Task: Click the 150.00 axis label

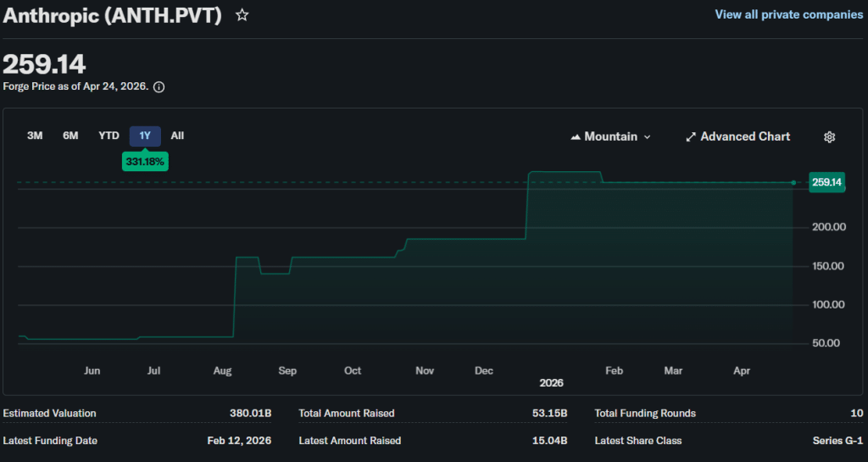Action: click(828, 266)
